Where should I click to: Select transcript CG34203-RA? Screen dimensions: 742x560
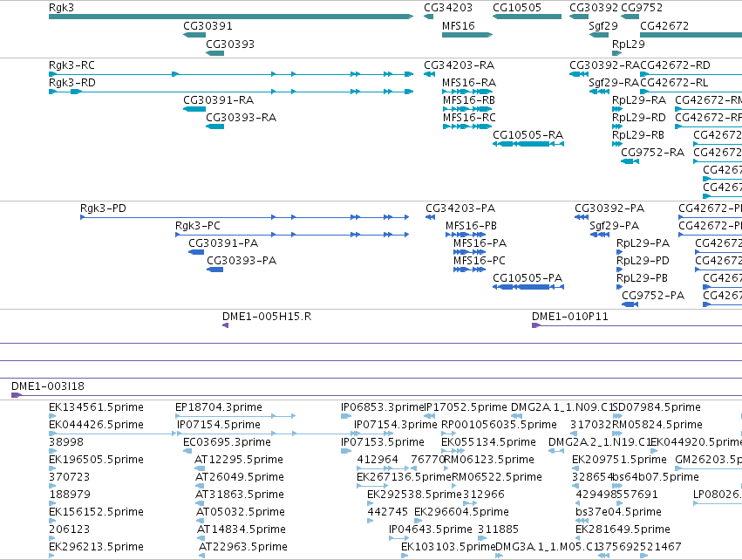pos(429,74)
